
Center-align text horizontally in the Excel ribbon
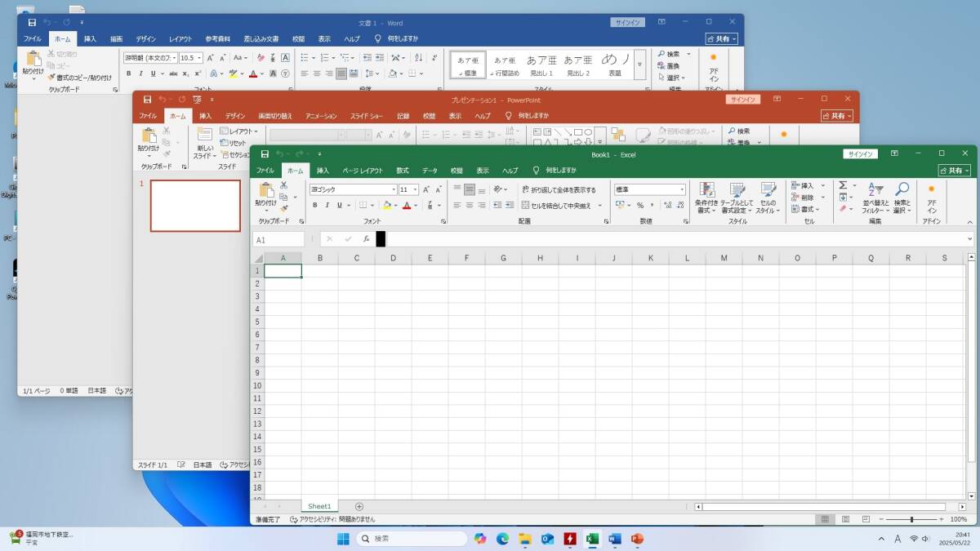pyautogui.click(x=470, y=205)
